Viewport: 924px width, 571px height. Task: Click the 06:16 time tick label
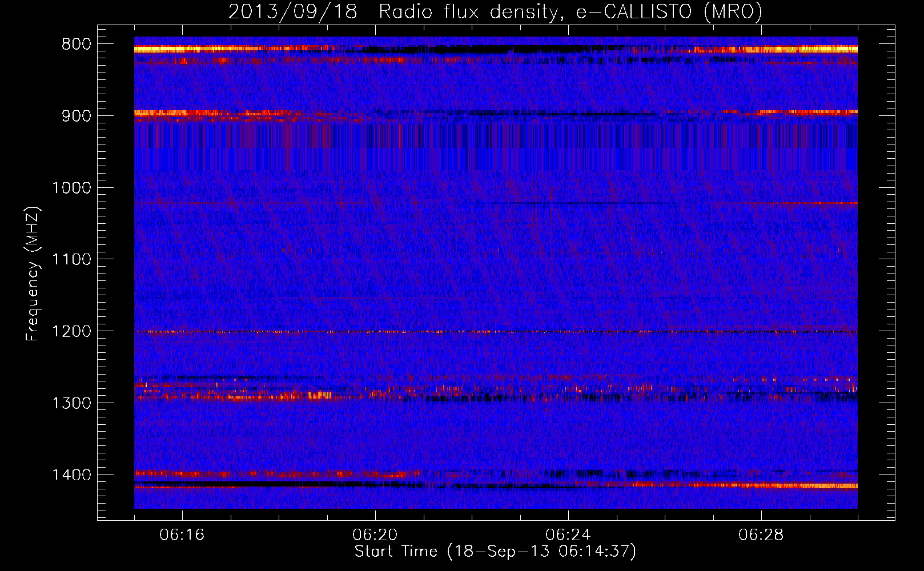click(182, 535)
